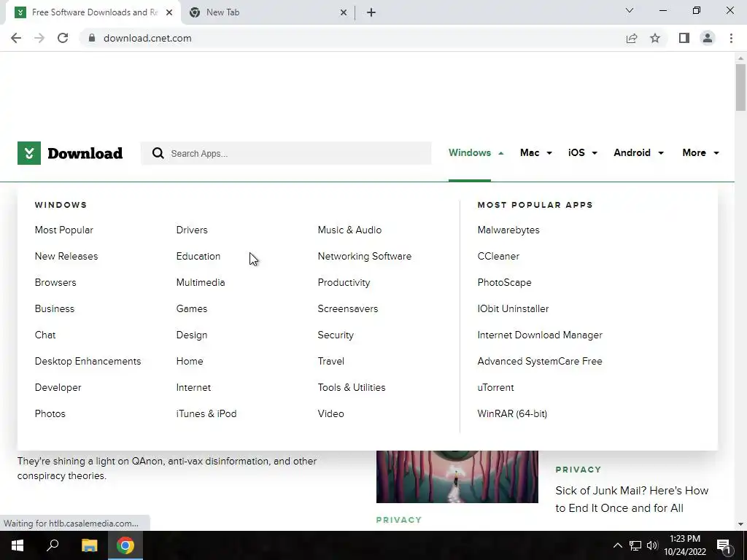
Task: Open the tab search chevron in Chrome
Action: [x=630, y=10]
